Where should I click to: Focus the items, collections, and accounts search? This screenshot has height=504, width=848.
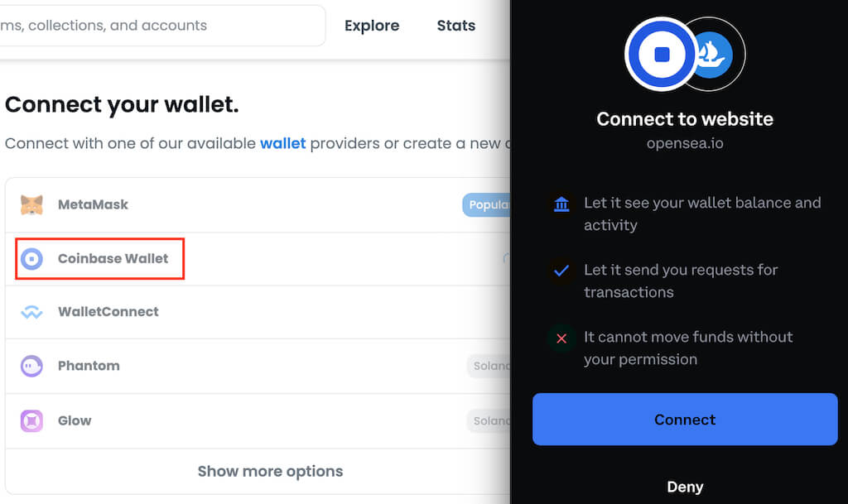157,26
